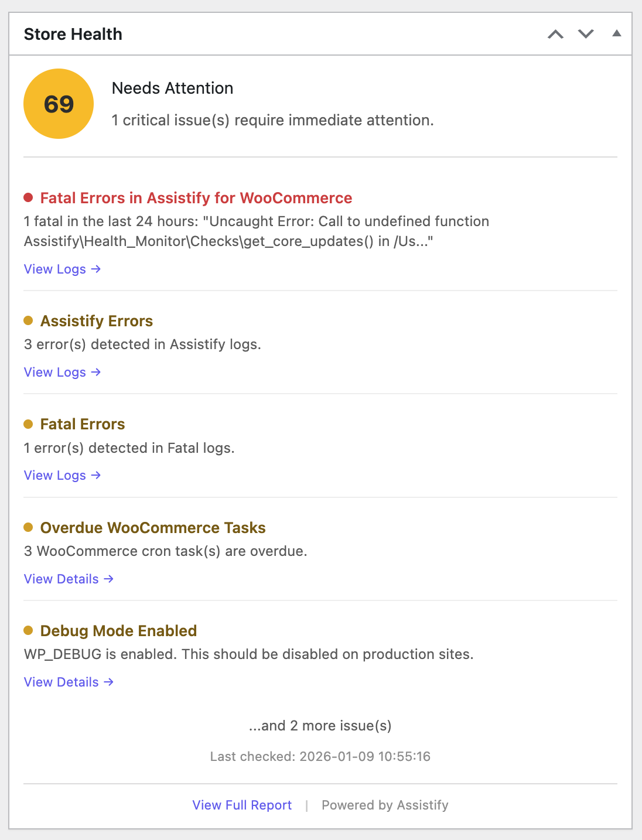Click the arrow after Overdue Tasks View Details
The width and height of the screenshot is (642, 840).
[109, 579]
